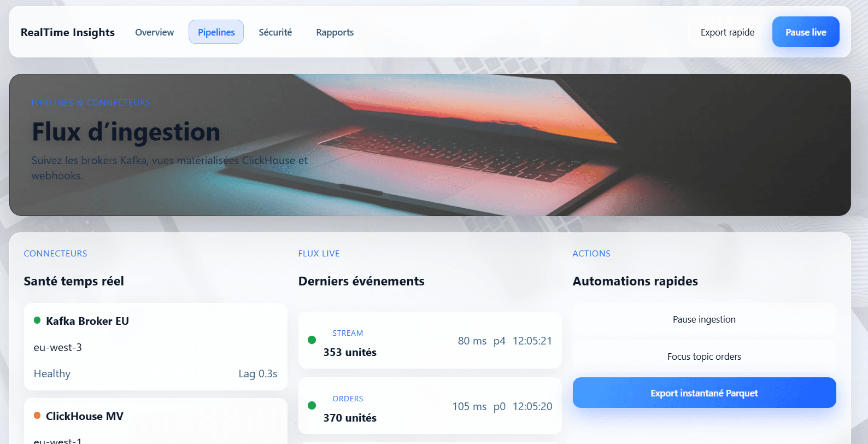Select the ClickHouse MV connector name

point(85,416)
